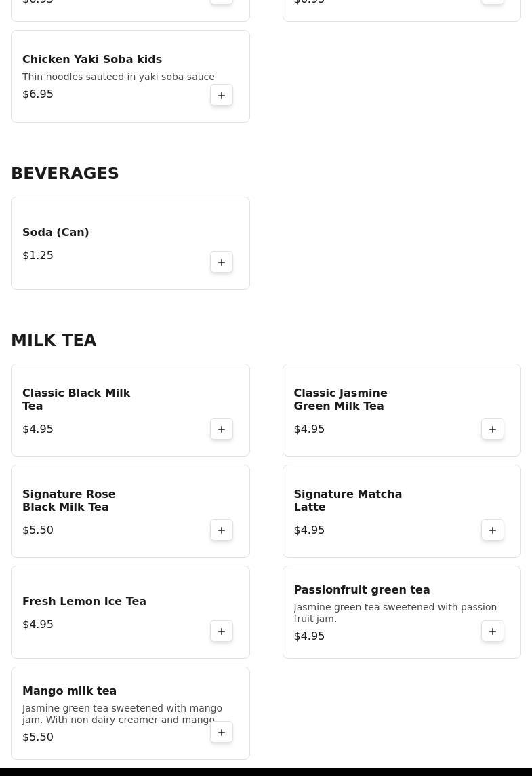The width and height of the screenshot is (532, 776).
Task: Click the Mango milk tea description text
Action: coord(122,714)
